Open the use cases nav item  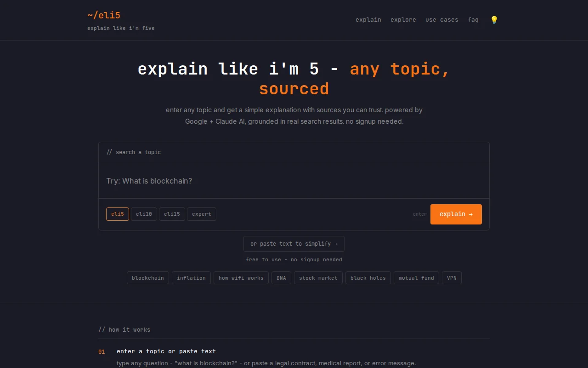tap(442, 20)
